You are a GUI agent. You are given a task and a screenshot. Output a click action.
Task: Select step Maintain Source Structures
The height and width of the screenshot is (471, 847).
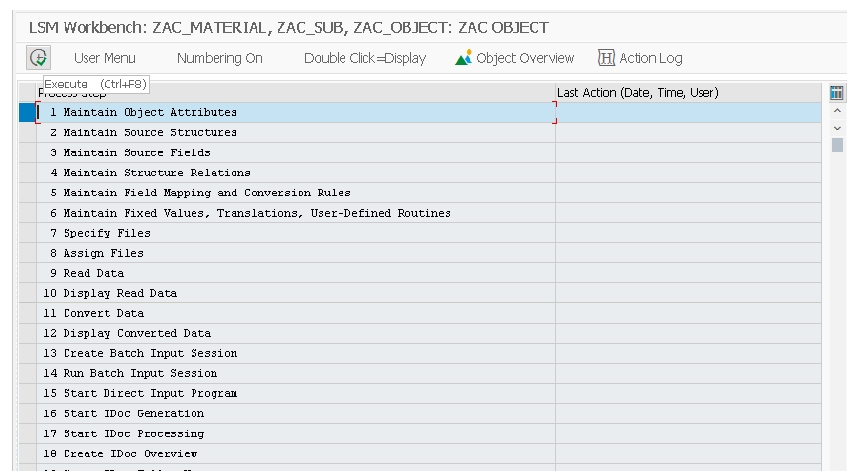tap(150, 133)
